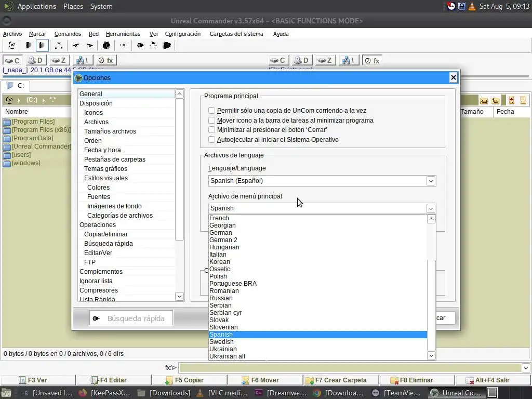Check Minimizar al presionar el botón Cerrar
Screen dimensions: 532x399
212,129
